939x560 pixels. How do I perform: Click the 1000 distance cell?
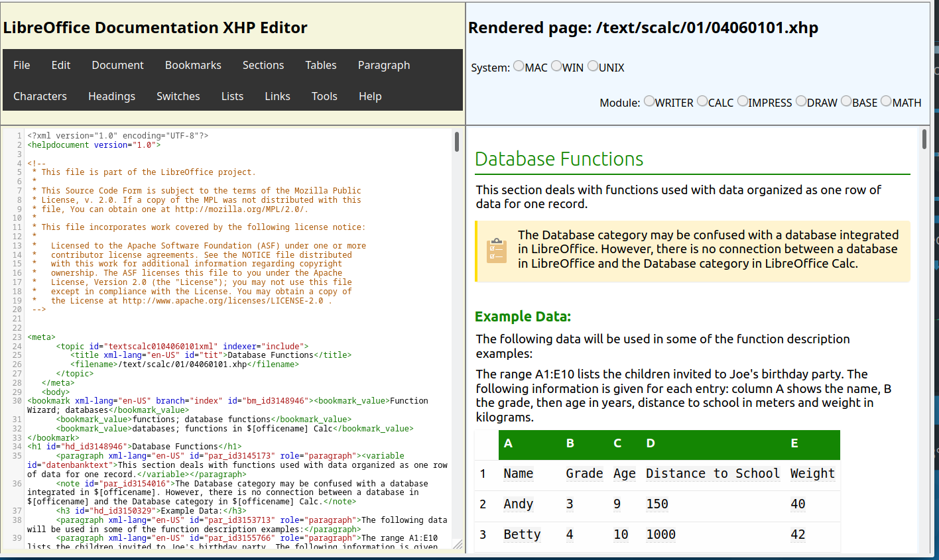[661, 534]
